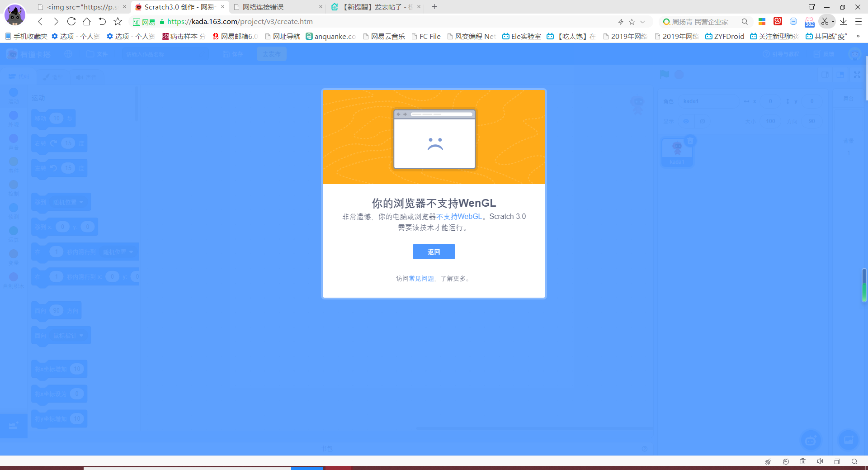The height and width of the screenshot is (470, 868).
Task: Open the 不支持WebGL link
Action: (x=459, y=217)
